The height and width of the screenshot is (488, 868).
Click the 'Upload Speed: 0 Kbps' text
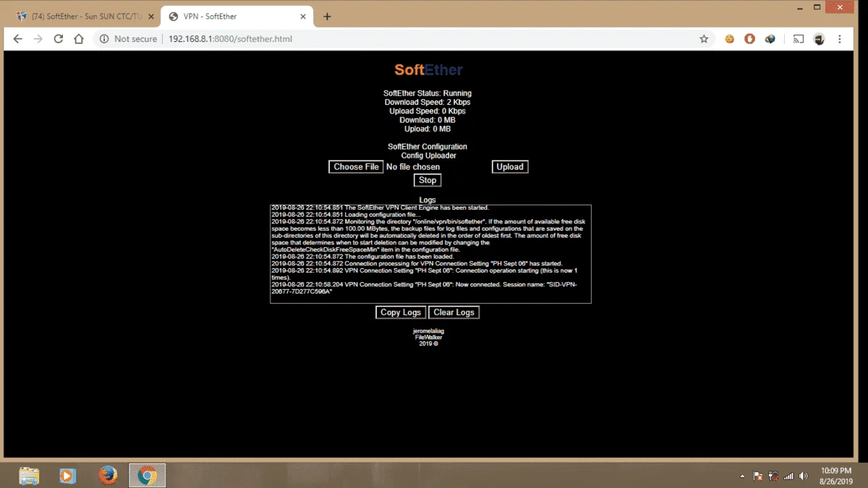(x=427, y=111)
